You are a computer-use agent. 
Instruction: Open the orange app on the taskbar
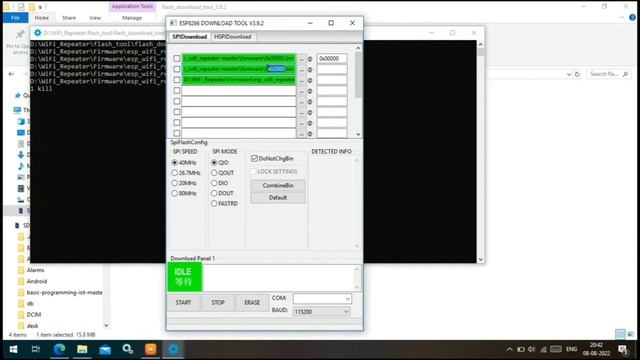151,349
